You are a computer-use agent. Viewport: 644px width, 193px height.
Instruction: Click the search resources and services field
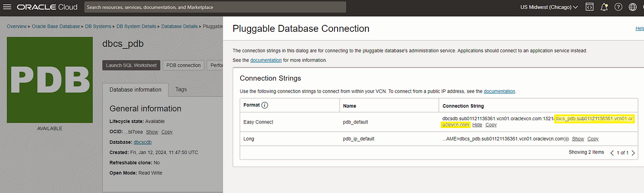(215, 7)
